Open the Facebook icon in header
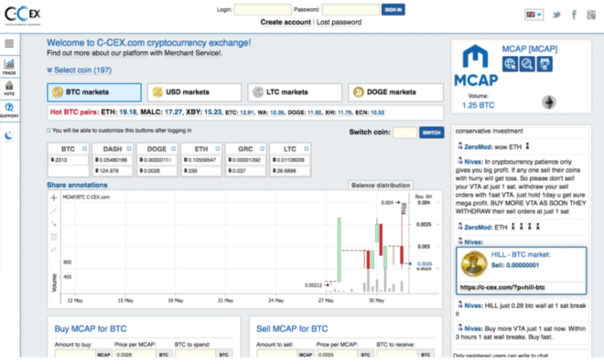 tap(574, 15)
